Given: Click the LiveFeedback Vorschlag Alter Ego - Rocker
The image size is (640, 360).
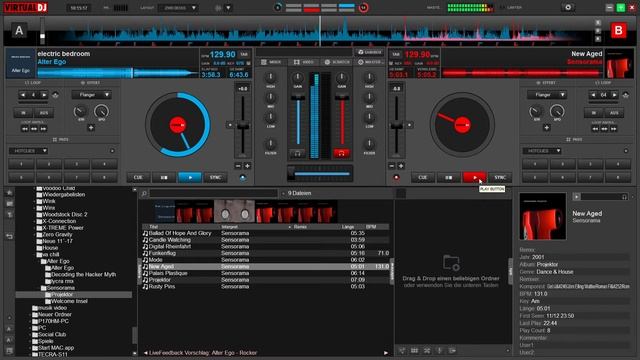Looking at the screenshot, I should tap(203, 353).
